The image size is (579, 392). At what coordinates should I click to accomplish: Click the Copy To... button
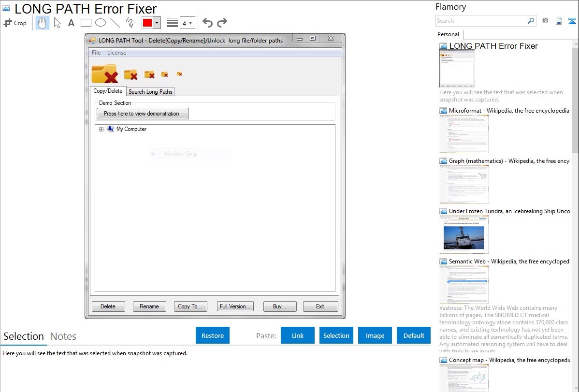click(190, 306)
